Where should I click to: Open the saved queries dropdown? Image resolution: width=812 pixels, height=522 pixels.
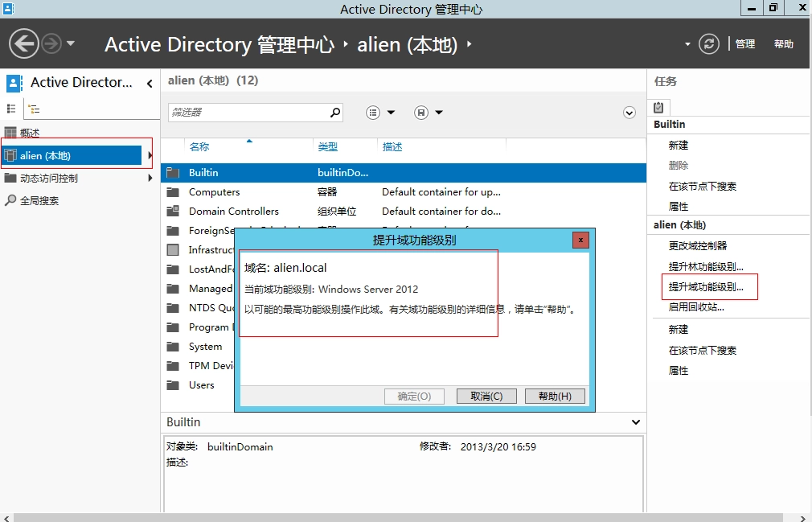[x=429, y=113]
